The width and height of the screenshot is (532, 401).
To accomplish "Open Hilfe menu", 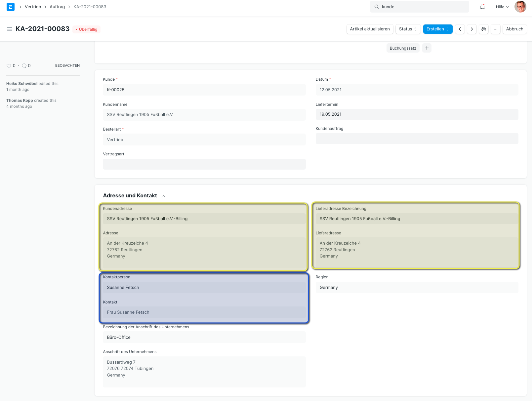I will coord(502,7).
